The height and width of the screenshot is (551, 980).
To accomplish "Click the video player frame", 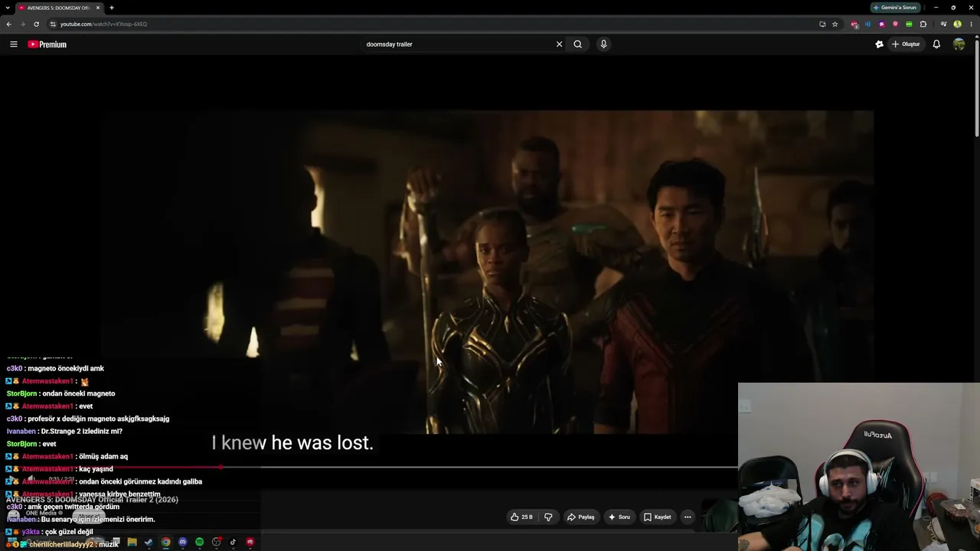I will click(x=488, y=272).
